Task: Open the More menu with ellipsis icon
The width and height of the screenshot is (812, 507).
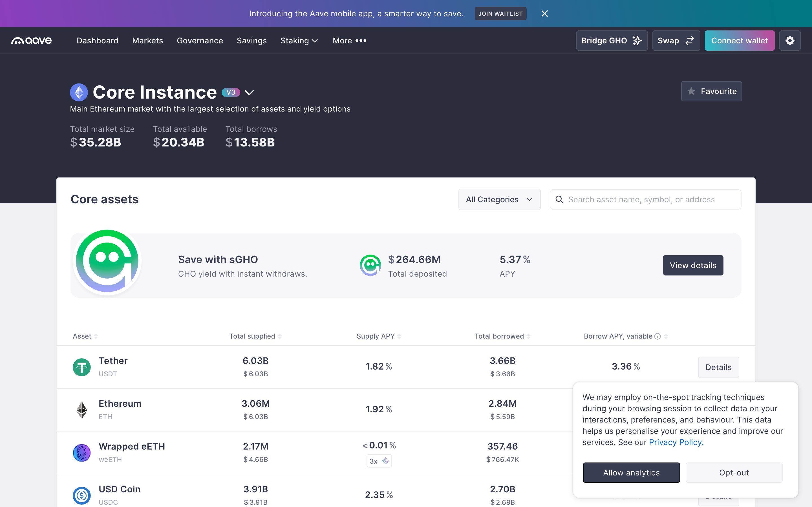Action: [361, 41]
